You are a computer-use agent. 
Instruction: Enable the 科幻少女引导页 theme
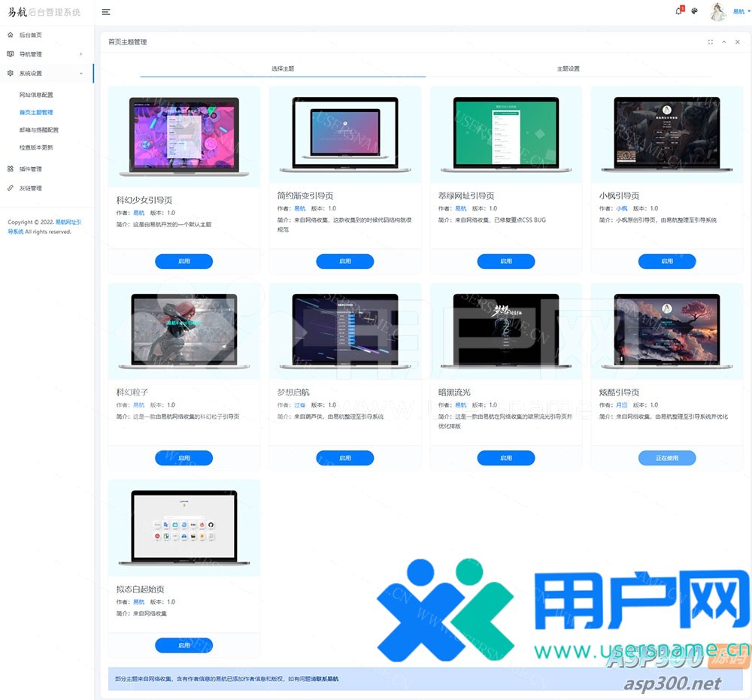click(x=184, y=261)
